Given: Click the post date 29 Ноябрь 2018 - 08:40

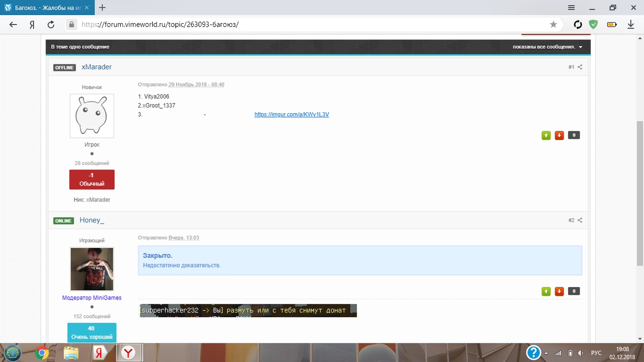Looking at the screenshot, I should click(196, 84).
